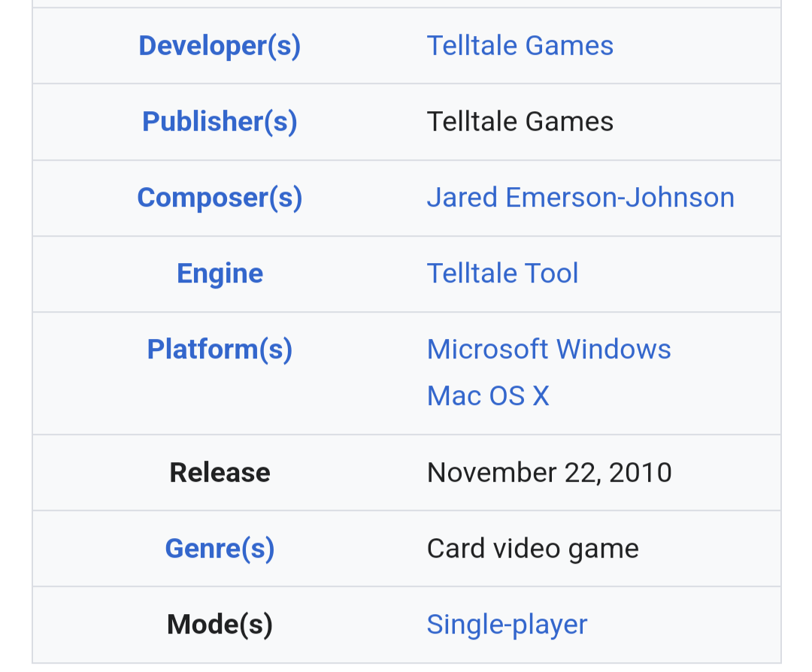The width and height of the screenshot is (812, 672).
Task: Open the Composer(s) label link
Action: [x=220, y=198]
